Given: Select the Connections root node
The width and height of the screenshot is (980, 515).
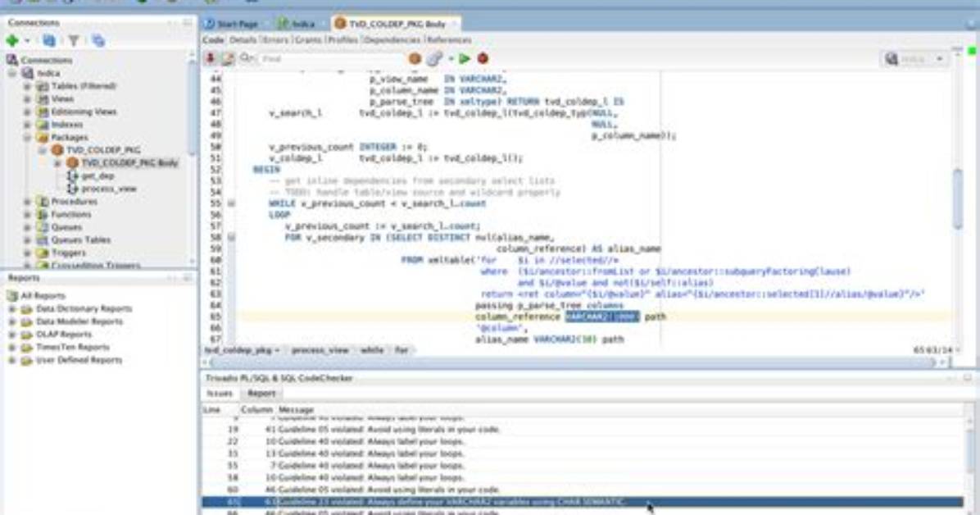Looking at the screenshot, I should (46, 60).
